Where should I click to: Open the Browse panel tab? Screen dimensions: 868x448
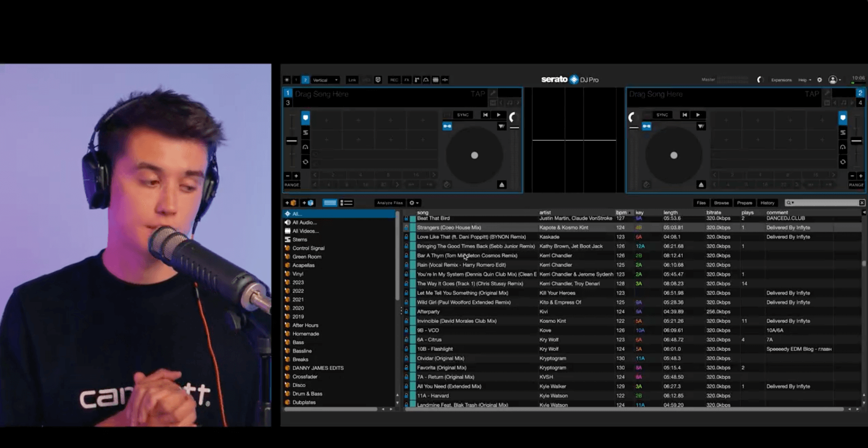point(721,203)
